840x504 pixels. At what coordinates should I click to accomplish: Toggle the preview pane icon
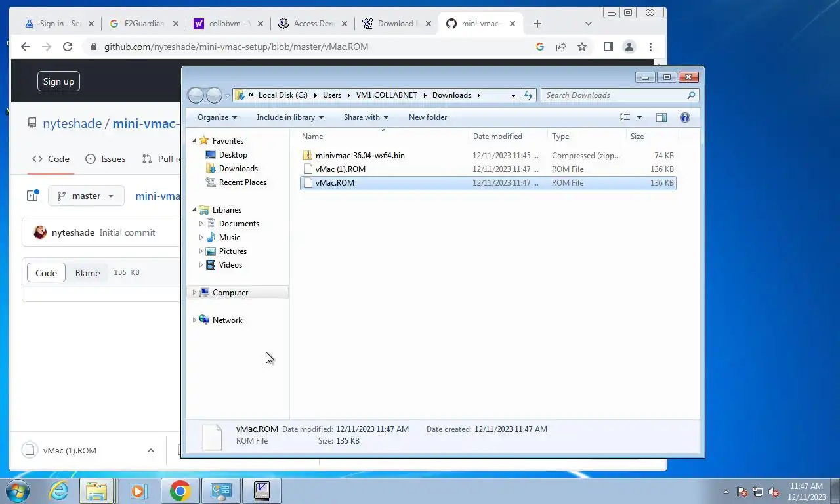(x=661, y=117)
